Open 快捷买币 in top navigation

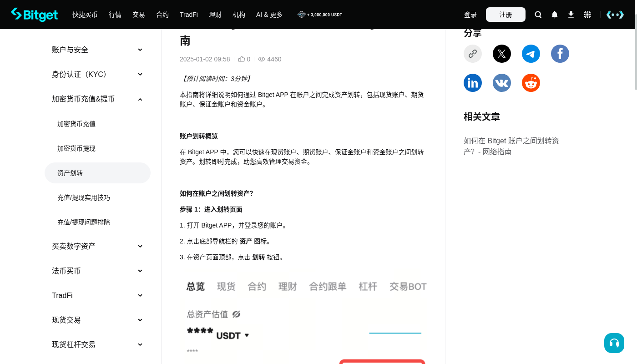tap(85, 15)
